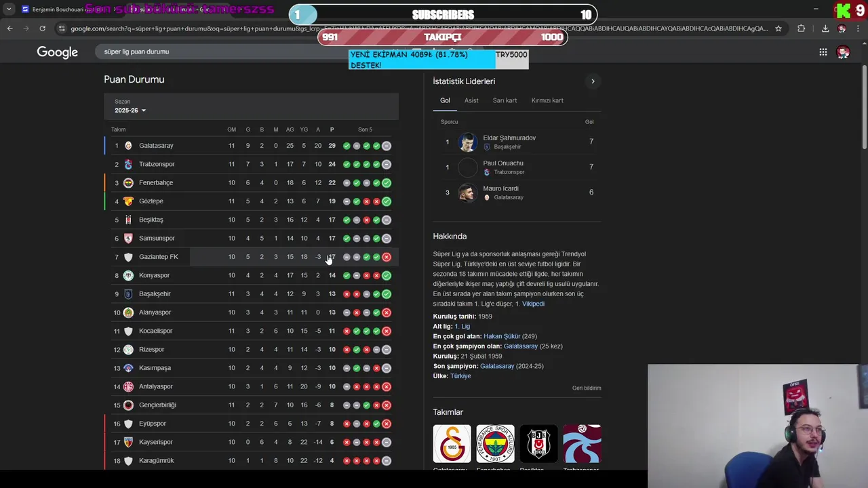Click Karagümrük team name
Image resolution: width=868 pixels, height=488 pixels.
point(157,461)
